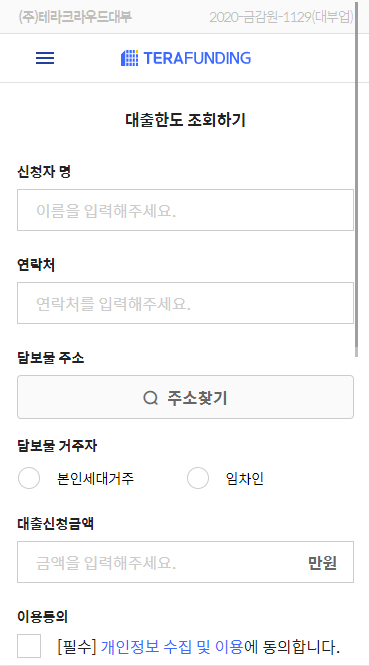Image resolution: width=369 pixels, height=666 pixels.
Task: Click the magnifier icon beside 주소찾기
Action: tap(150, 398)
